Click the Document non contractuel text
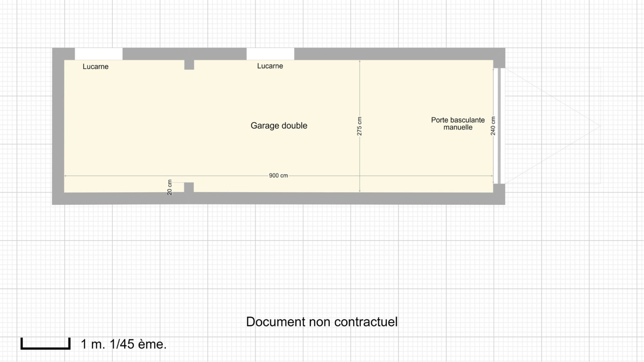The width and height of the screenshot is (644, 362). 322,322
